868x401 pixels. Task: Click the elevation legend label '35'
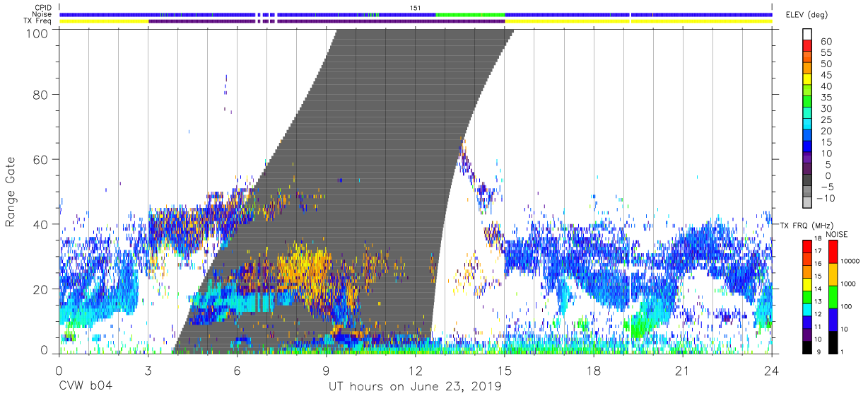click(x=825, y=98)
